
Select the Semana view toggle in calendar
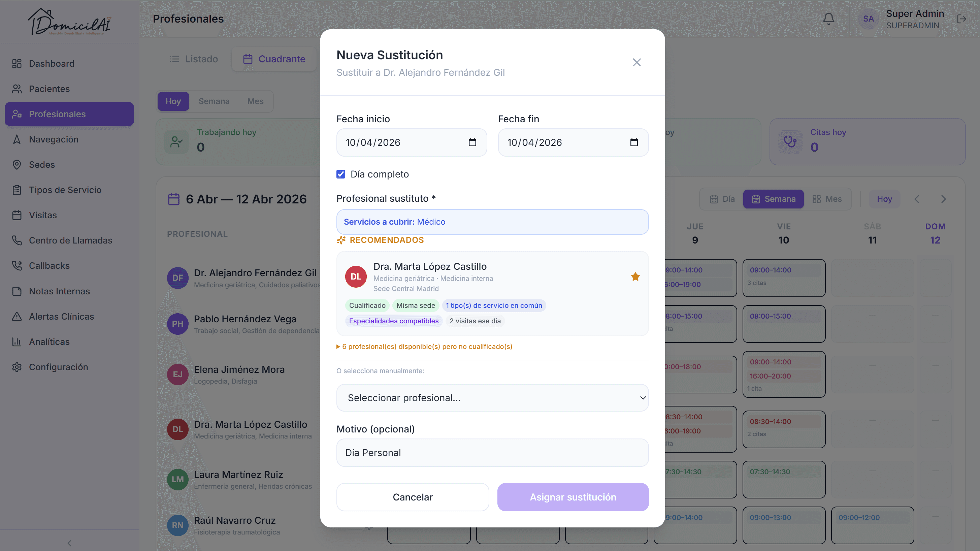[773, 199]
